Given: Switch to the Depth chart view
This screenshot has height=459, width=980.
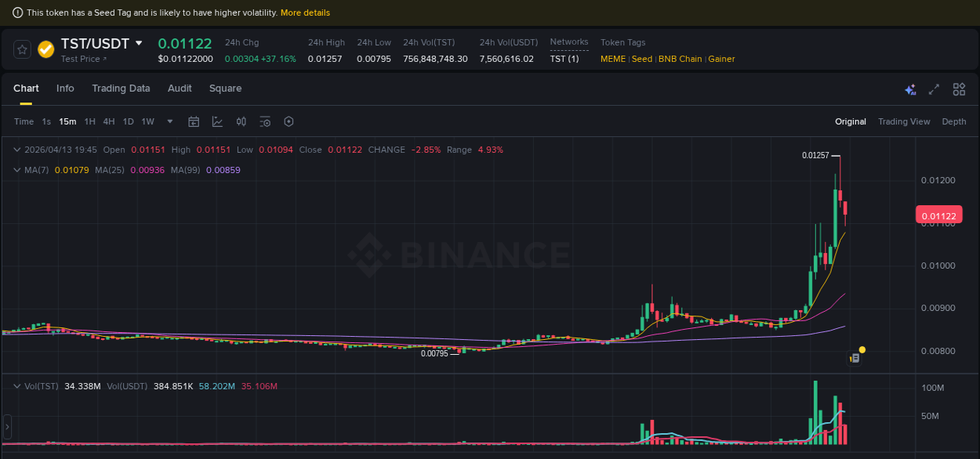Looking at the screenshot, I should 954,121.
